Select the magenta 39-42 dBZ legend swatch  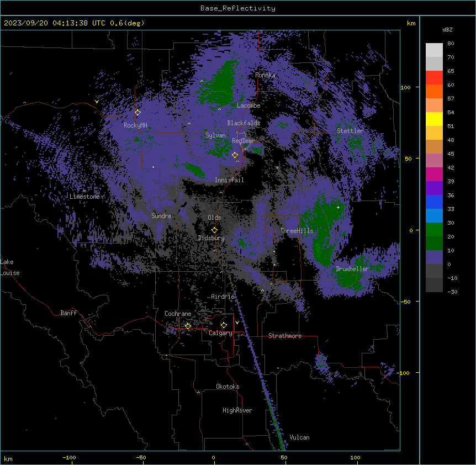coord(434,174)
